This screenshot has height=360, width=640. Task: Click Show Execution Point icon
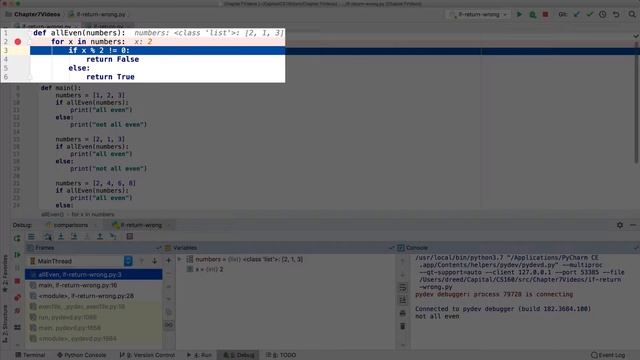[x=31, y=236]
